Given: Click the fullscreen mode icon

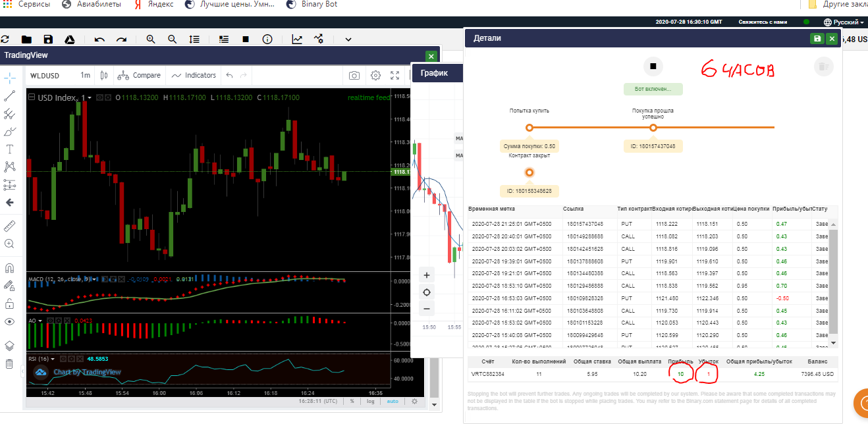Looking at the screenshot, I should [x=395, y=76].
